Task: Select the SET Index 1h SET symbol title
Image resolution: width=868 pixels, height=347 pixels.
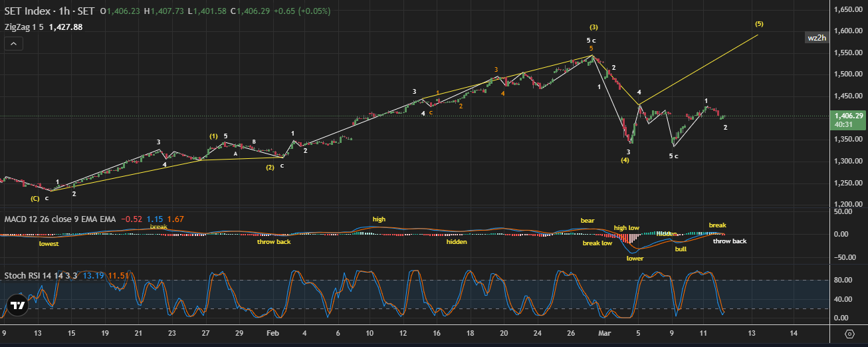Action: [x=49, y=11]
